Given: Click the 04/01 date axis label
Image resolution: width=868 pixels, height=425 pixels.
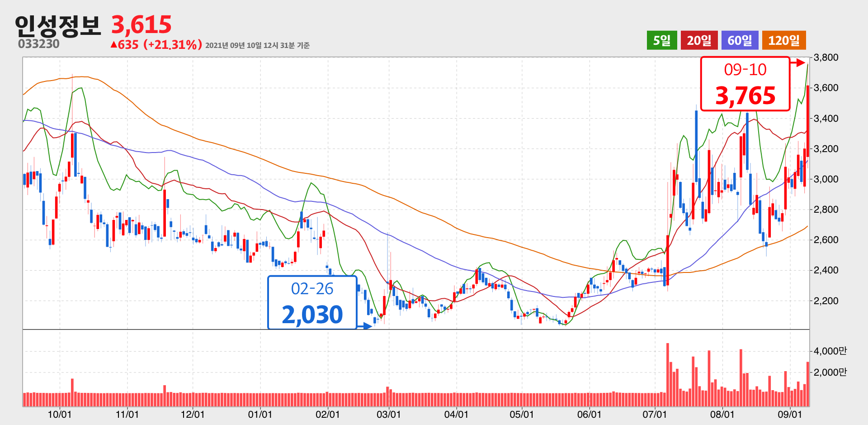Looking at the screenshot, I should [x=457, y=415].
